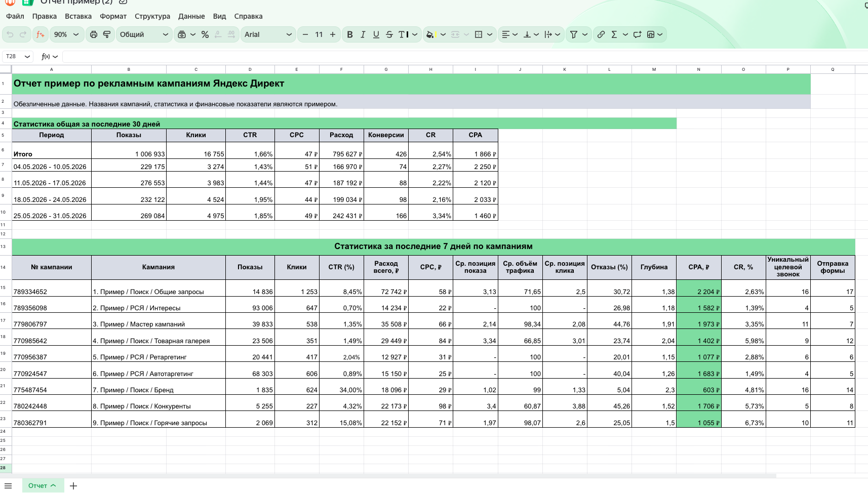Screen dimensions: 868x493
Task: Open the Вид menu
Action: (x=219, y=16)
